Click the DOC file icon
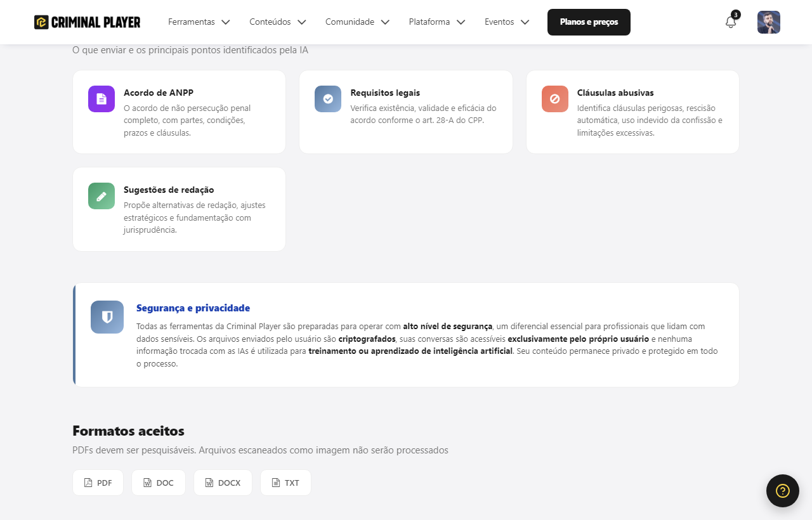812x520 pixels. tap(148, 483)
